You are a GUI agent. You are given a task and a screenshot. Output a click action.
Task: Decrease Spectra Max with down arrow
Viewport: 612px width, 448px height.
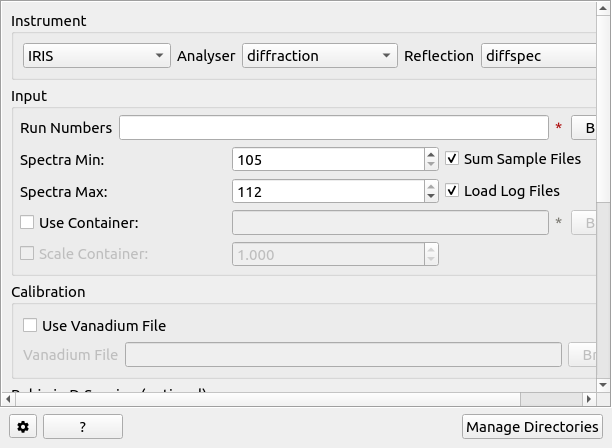[431, 196]
